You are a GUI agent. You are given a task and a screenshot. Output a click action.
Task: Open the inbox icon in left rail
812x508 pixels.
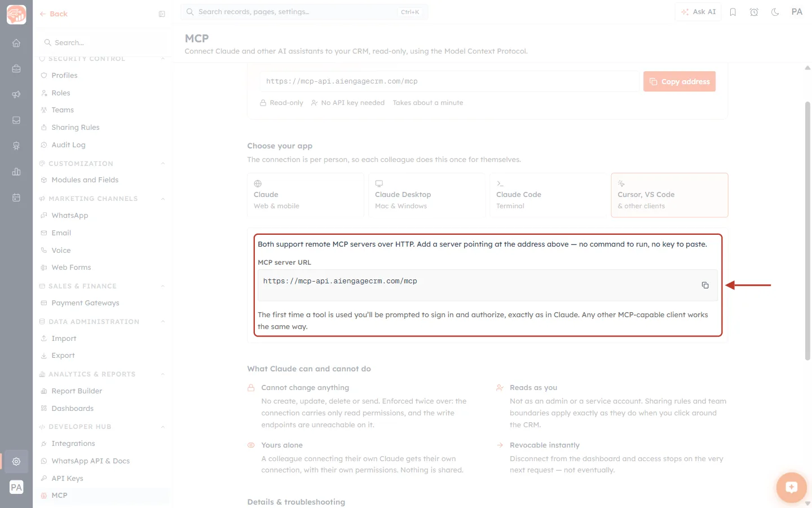[x=16, y=120]
